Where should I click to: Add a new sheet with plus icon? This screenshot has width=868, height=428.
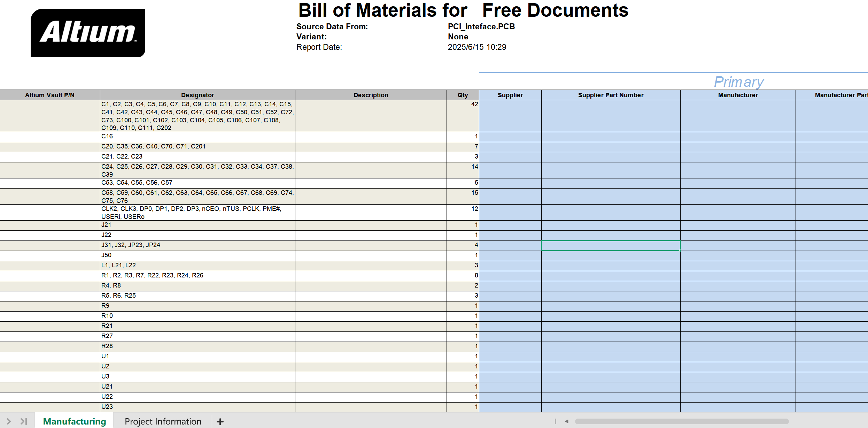220,422
